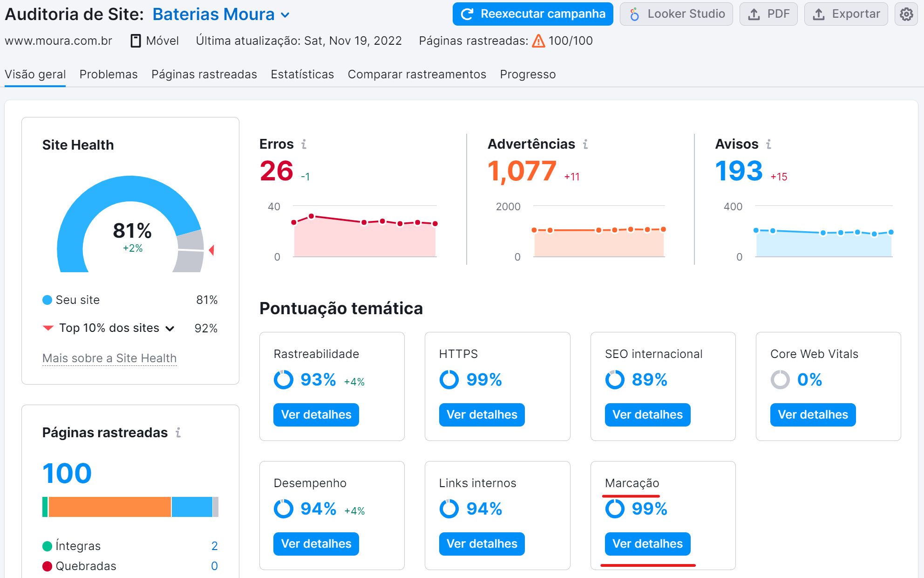Open Mais sobre a Site Health link

(x=109, y=358)
